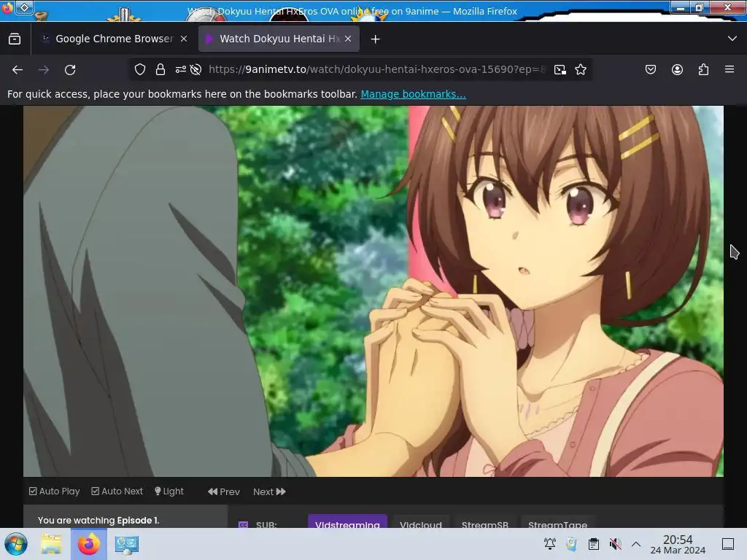
Task: Focus the 9animetv.to URL address field
Action: [376, 69]
